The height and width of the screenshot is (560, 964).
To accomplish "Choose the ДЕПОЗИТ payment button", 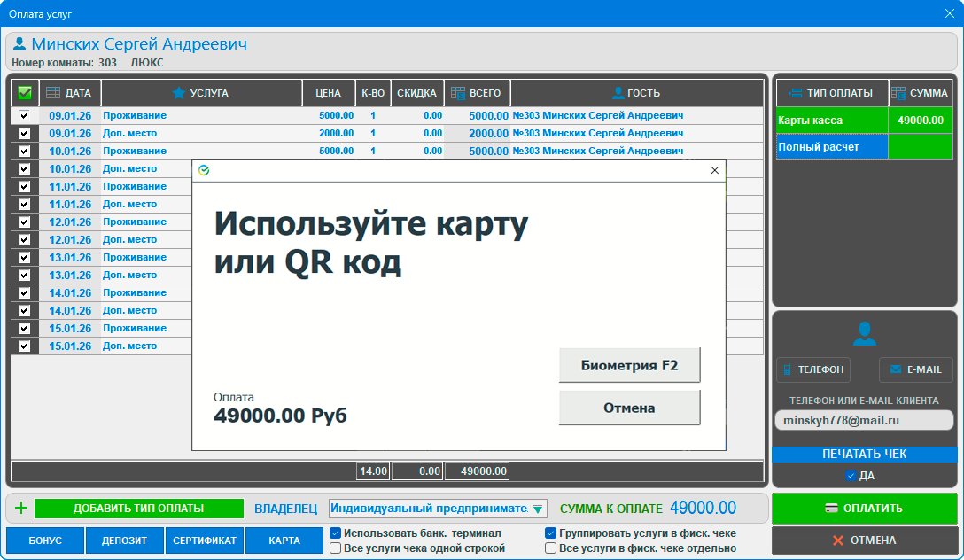I will (124, 541).
